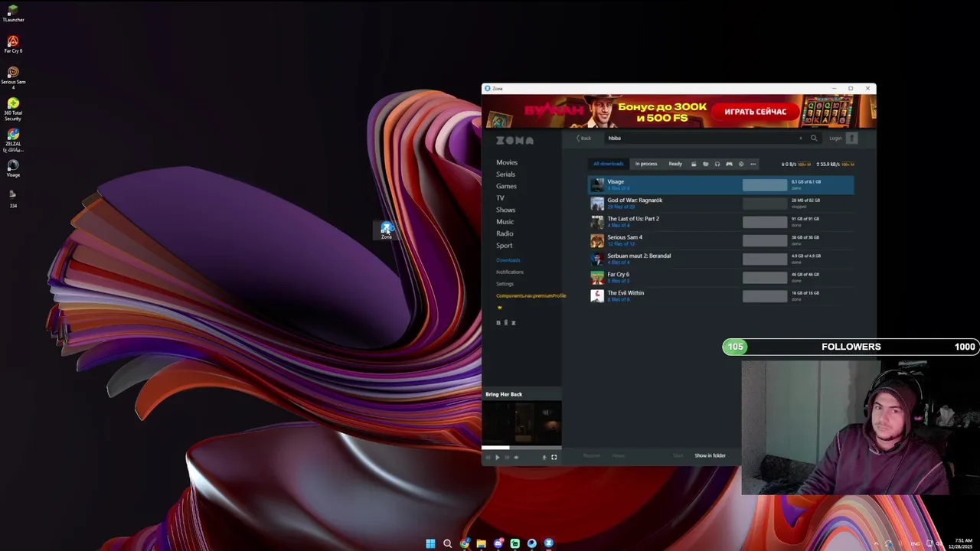
Task: Open File Explorer from the taskbar
Action: tap(481, 543)
